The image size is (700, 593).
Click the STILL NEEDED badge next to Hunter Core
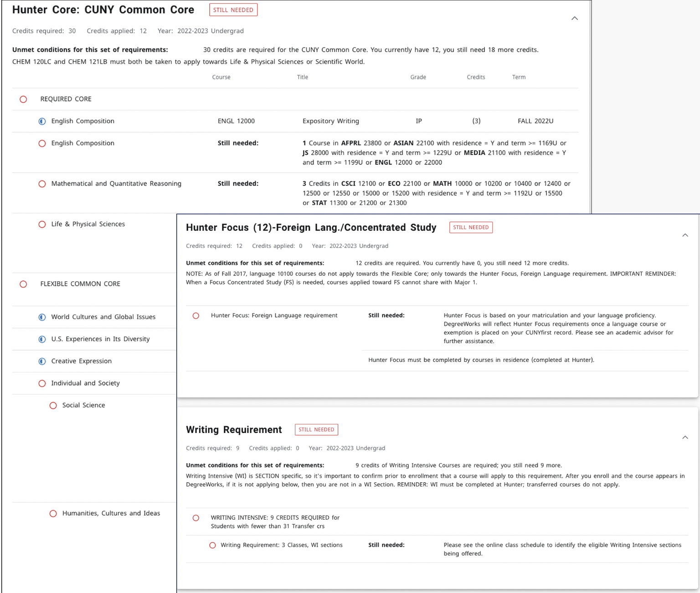(x=233, y=10)
